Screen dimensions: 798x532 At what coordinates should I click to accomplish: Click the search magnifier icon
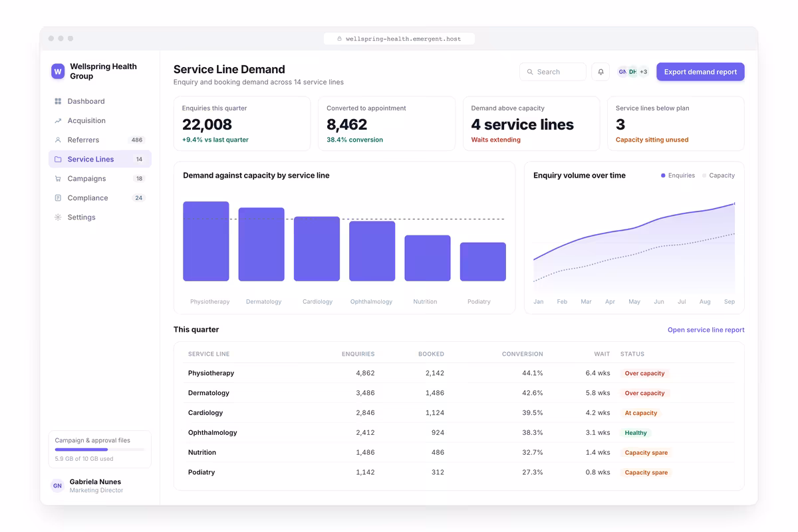click(530, 72)
